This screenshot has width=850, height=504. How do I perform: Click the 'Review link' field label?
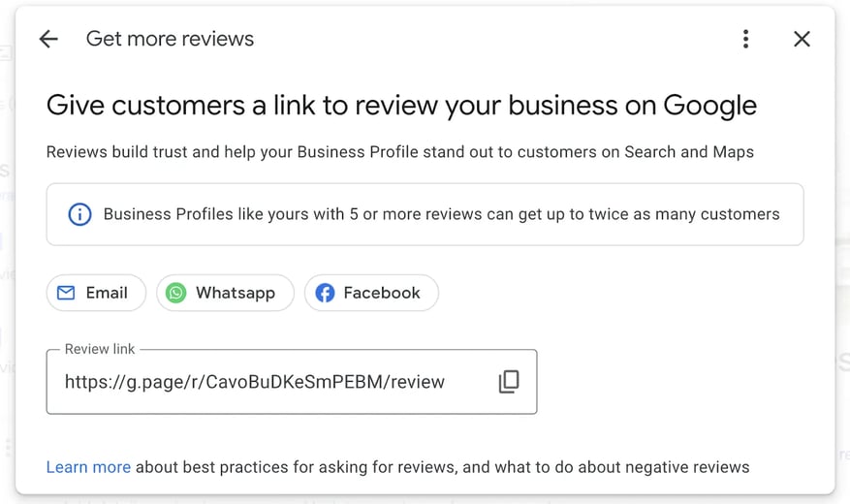click(100, 349)
